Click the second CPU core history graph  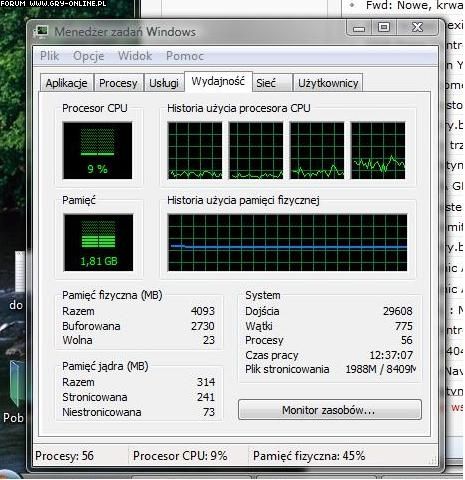(256, 151)
